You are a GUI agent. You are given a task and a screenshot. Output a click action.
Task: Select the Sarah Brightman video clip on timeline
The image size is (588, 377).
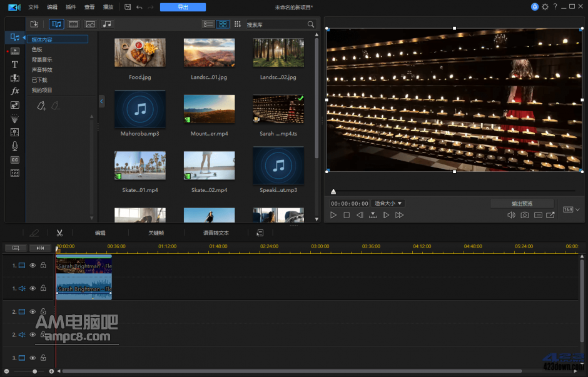click(x=84, y=265)
